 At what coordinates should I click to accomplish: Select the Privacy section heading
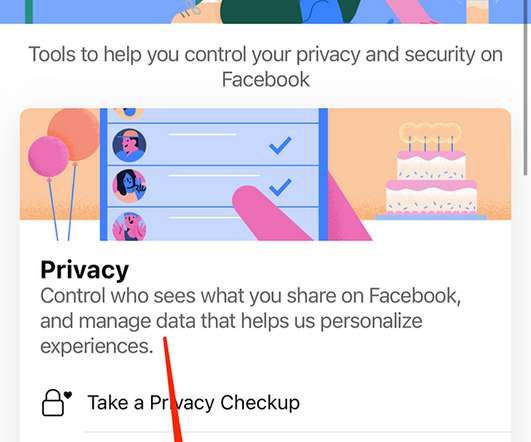[x=85, y=270]
